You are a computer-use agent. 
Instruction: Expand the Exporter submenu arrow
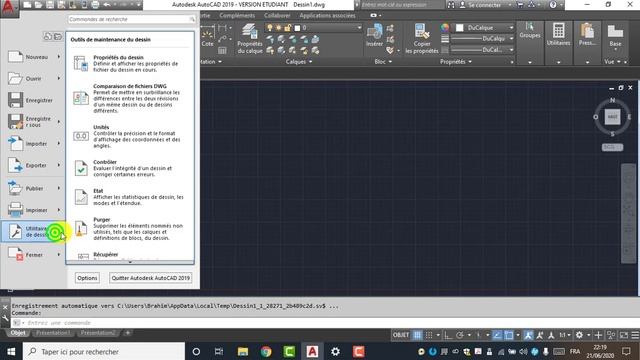[59, 165]
